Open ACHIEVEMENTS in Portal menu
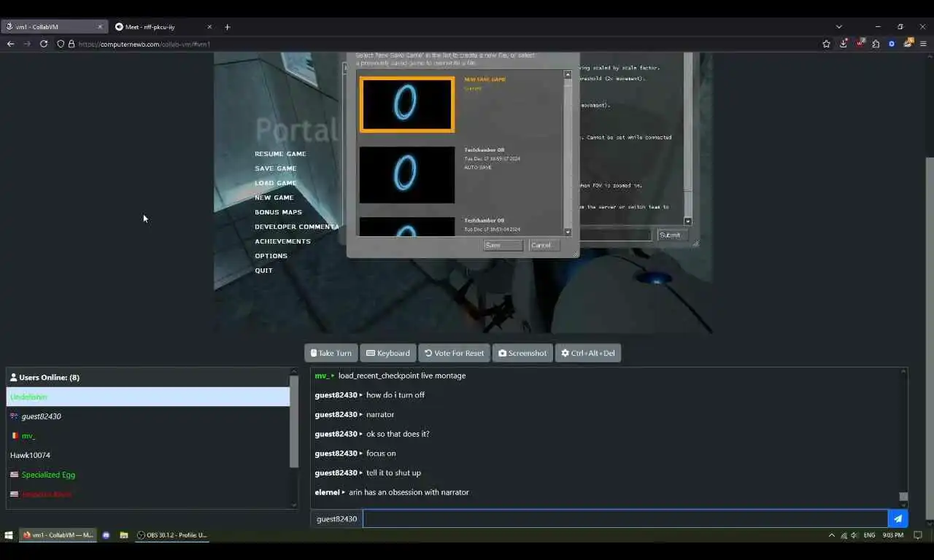This screenshot has height=560, width=934. click(282, 241)
